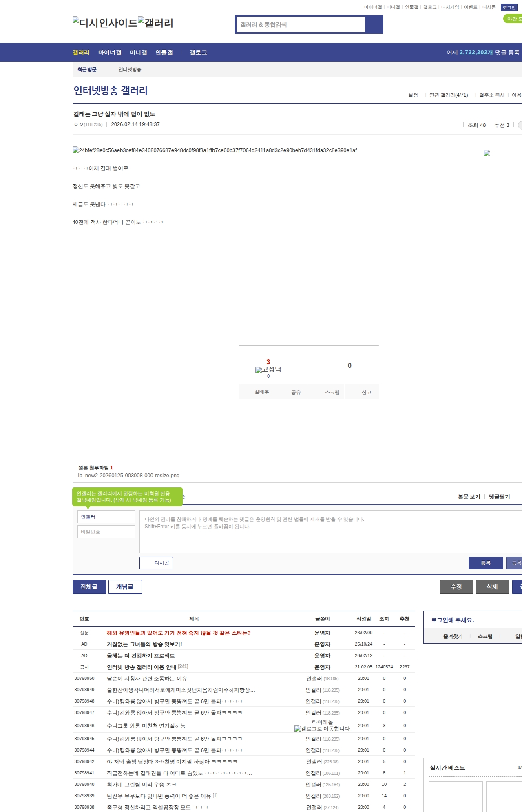Click 본문 보기

469,497
